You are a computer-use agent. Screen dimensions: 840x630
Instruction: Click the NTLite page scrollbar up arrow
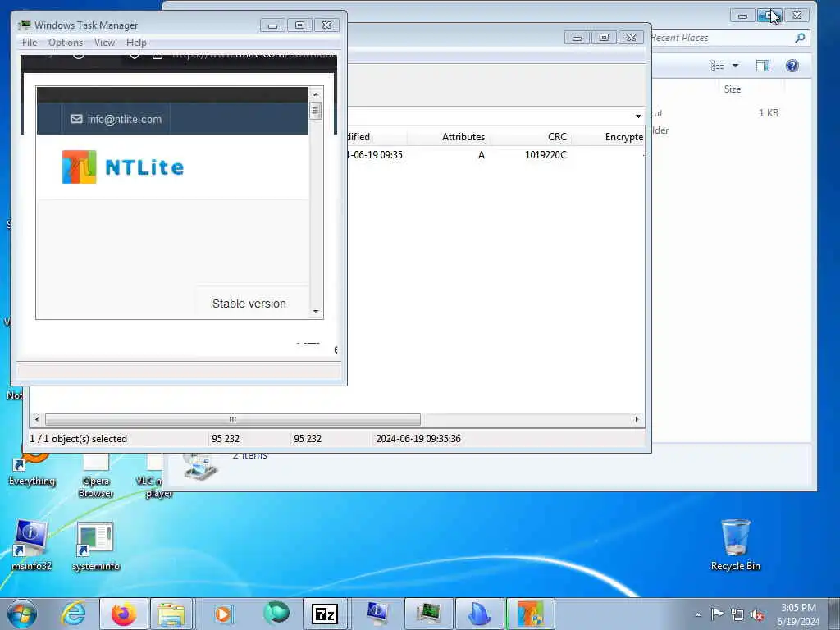tap(316, 94)
